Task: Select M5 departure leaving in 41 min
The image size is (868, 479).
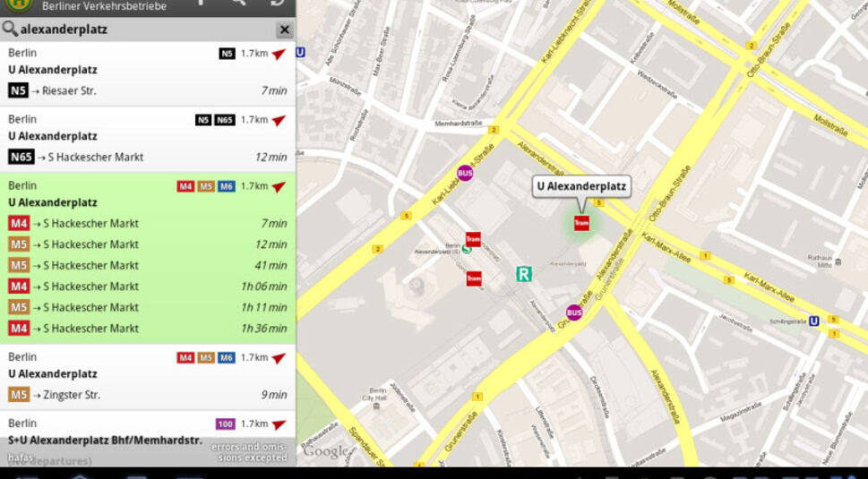Action: click(x=148, y=265)
